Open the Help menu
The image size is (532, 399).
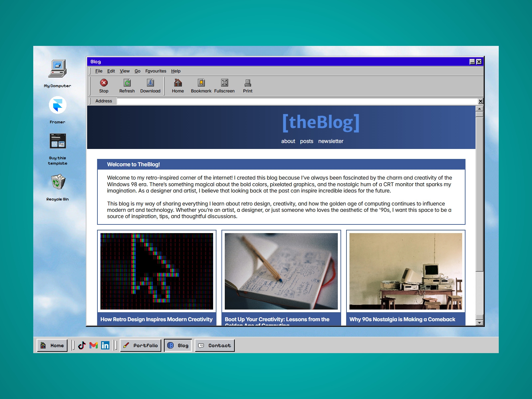tap(176, 71)
